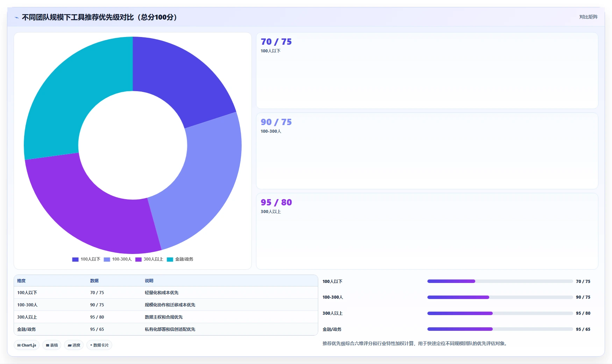This screenshot has height=364, width=612.
Task: Click the 100-300人 progress row label
Action: (333, 297)
